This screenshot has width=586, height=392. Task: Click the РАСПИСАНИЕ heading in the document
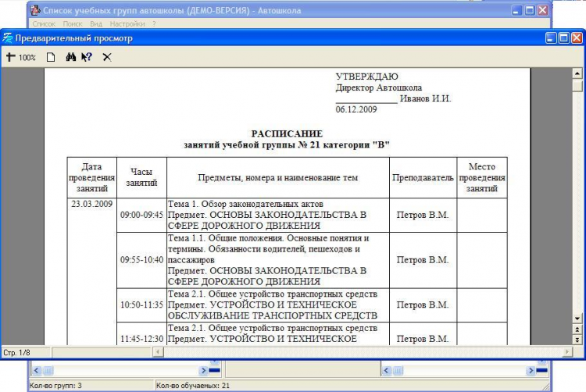coord(287,134)
